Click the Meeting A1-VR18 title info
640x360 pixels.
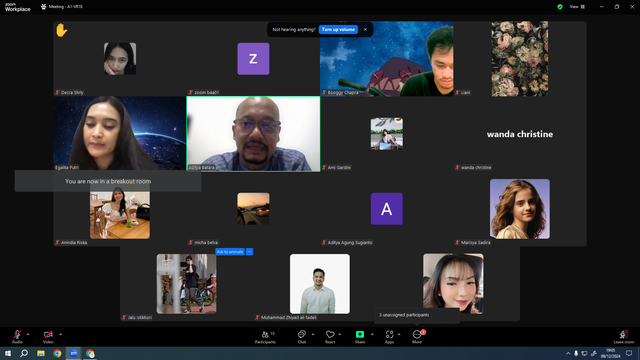(x=62, y=7)
